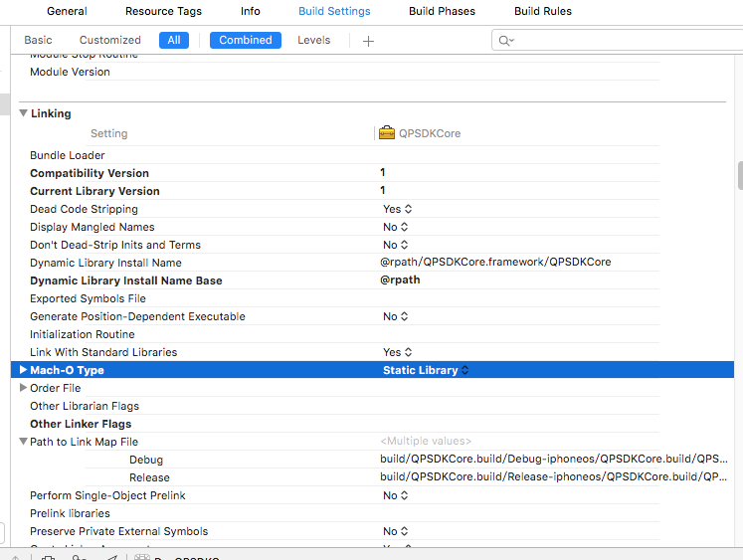This screenshot has width=743, height=560.
Task: Select Compatibility Version value 1
Action: coord(382,172)
